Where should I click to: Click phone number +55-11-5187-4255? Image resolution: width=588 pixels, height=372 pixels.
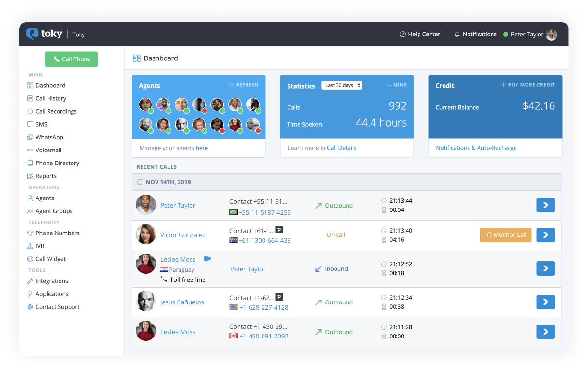click(264, 212)
